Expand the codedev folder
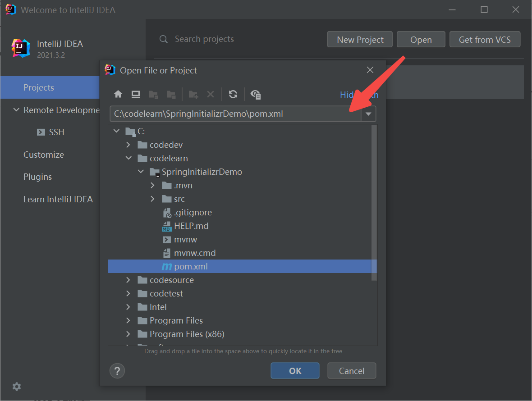Image resolution: width=532 pixels, height=401 pixels. coord(128,145)
